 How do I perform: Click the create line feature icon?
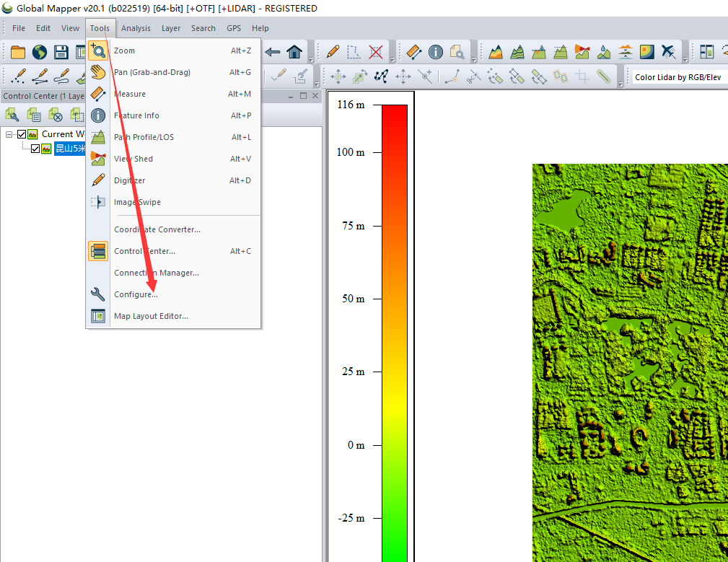[x=40, y=76]
